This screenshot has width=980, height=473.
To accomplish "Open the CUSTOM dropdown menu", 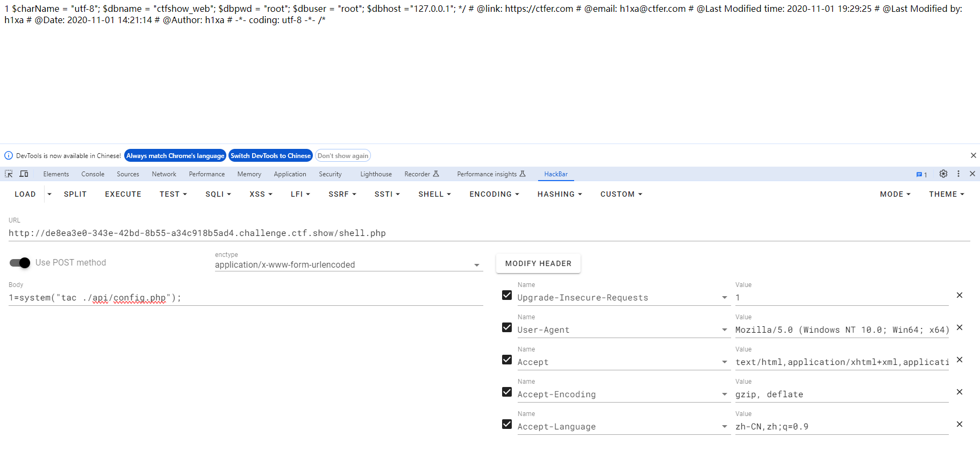I will click(621, 194).
